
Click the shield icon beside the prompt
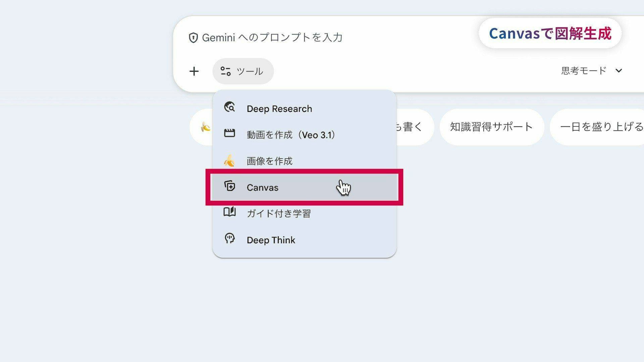point(193,38)
